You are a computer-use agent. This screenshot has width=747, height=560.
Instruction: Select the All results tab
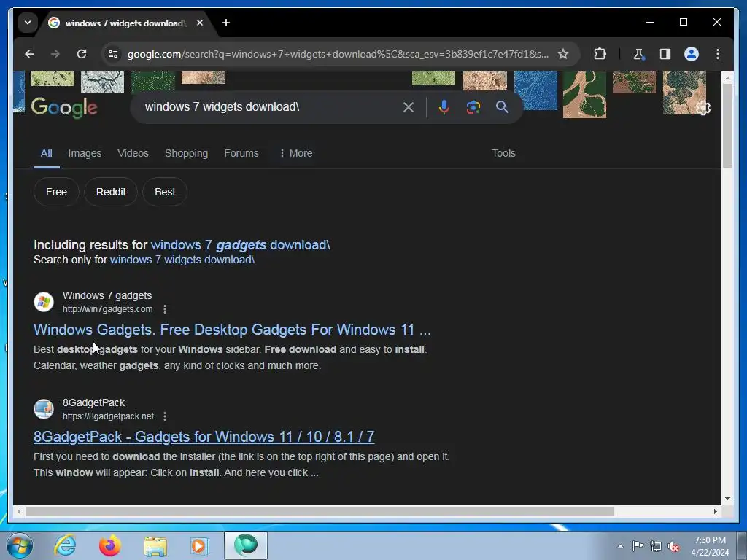click(x=46, y=153)
